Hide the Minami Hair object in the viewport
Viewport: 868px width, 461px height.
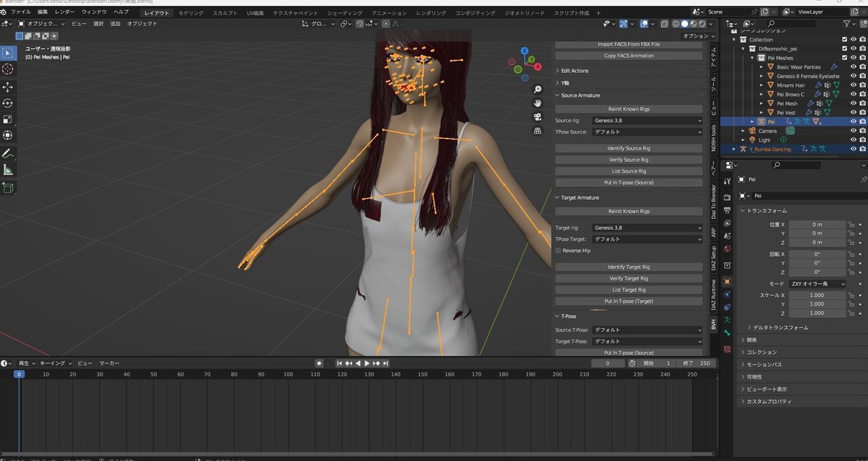[x=854, y=85]
